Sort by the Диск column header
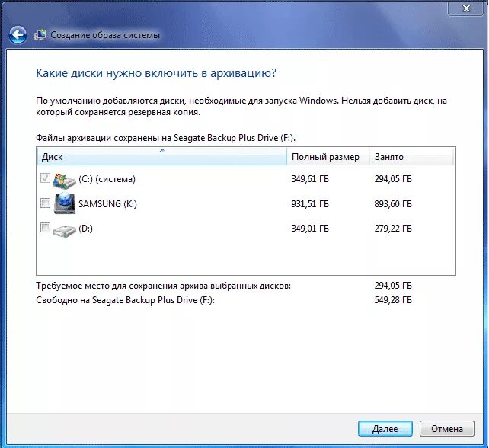Screen dimensions: 489x448 [x=161, y=156]
